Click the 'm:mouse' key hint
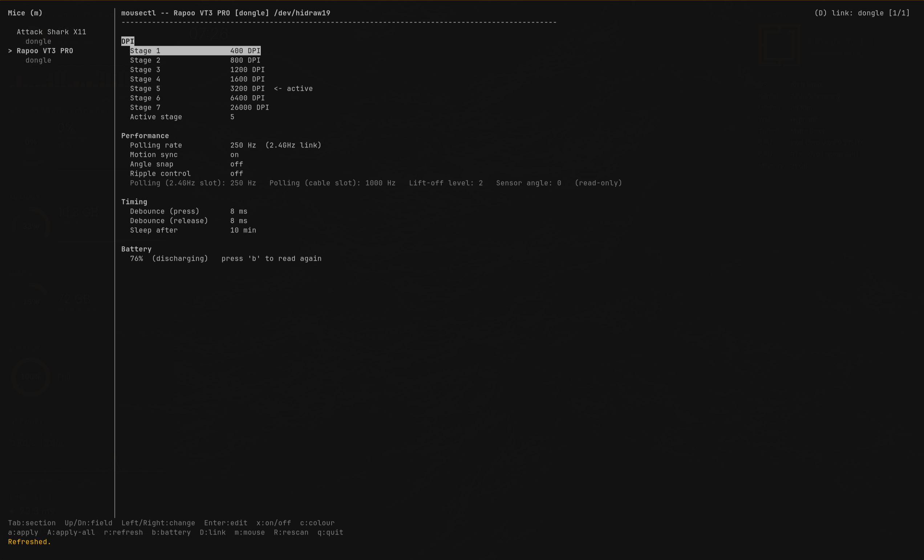This screenshot has height=560, width=924. point(250,532)
